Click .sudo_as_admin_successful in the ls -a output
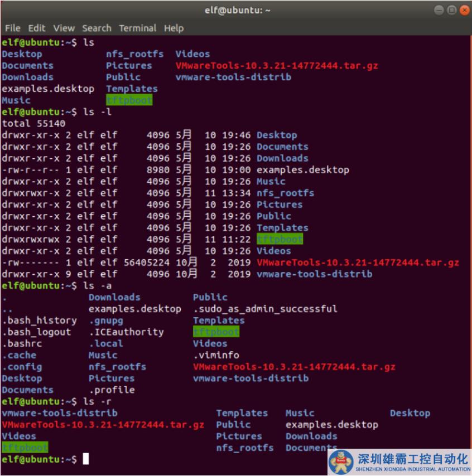Image resolution: width=472 pixels, height=476 pixels. (x=265, y=309)
